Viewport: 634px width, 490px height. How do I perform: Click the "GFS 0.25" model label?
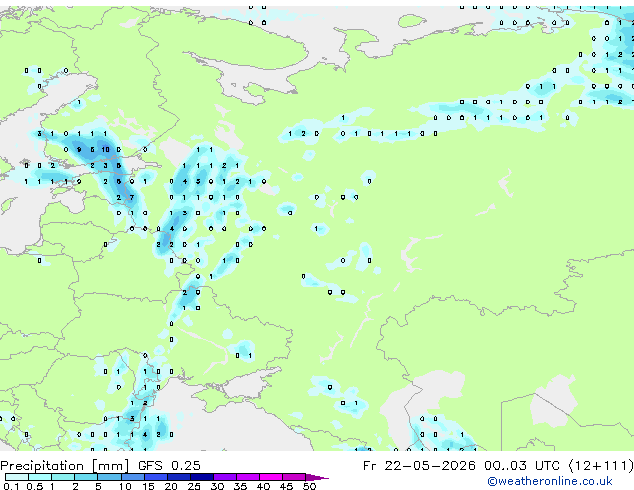click(169, 466)
